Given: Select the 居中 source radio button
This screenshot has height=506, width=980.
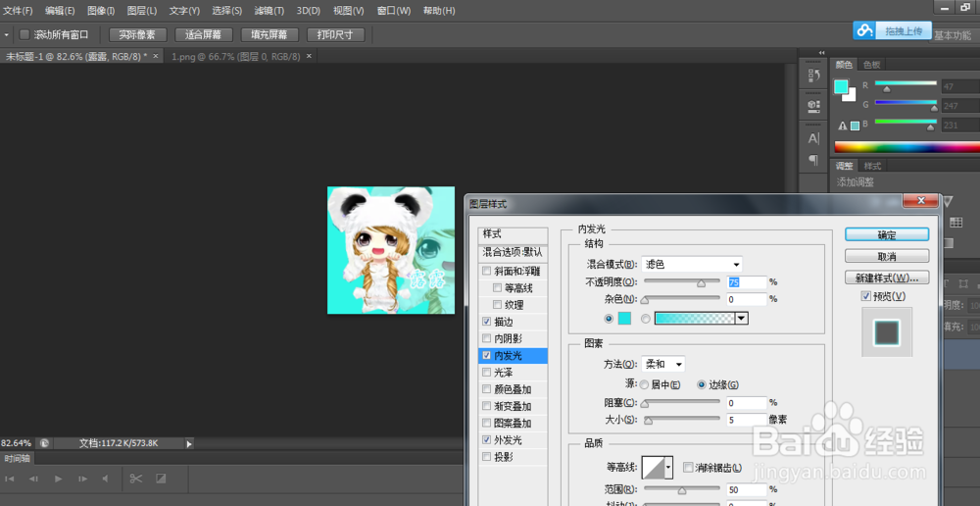Looking at the screenshot, I should click(x=645, y=384).
